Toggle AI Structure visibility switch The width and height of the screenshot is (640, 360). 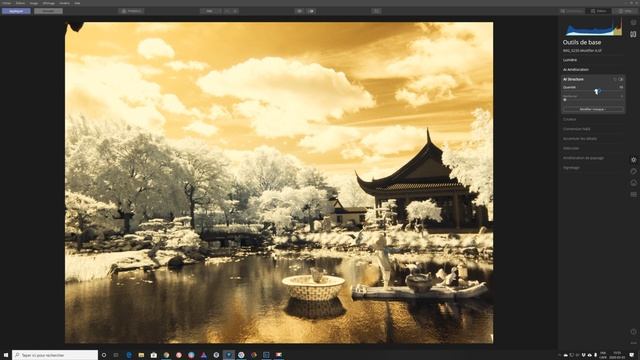(621, 79)
